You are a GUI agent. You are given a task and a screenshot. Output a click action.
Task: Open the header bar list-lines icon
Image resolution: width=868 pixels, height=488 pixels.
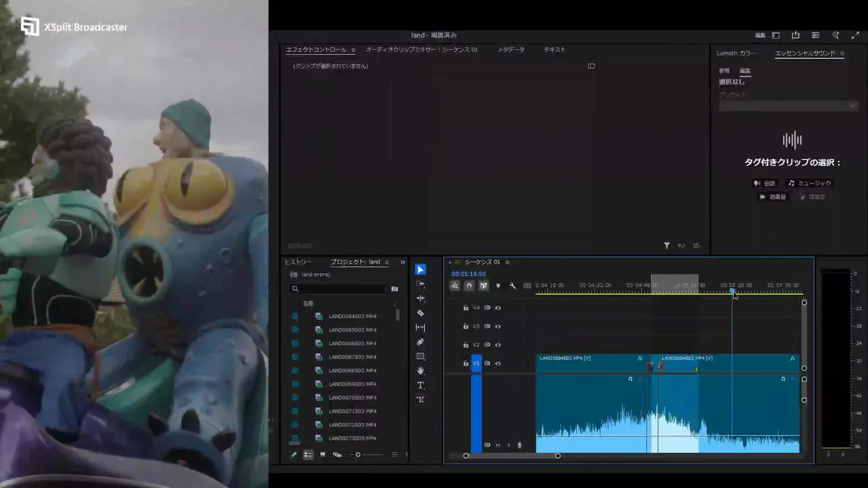815,35
